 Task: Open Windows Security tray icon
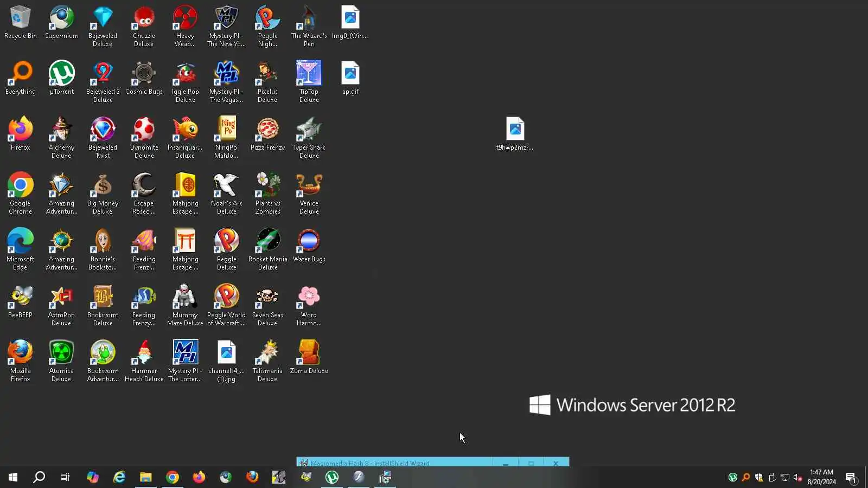759,478
